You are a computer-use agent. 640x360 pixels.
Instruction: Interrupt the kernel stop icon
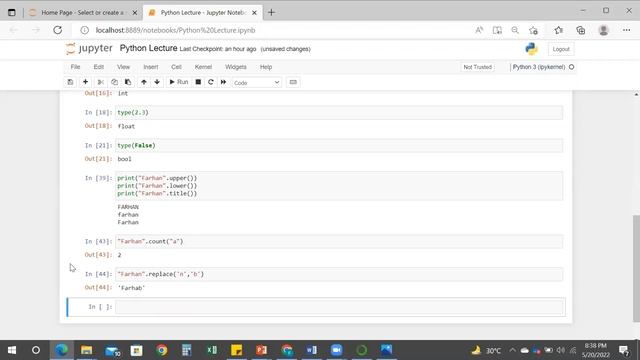[198, 82]
